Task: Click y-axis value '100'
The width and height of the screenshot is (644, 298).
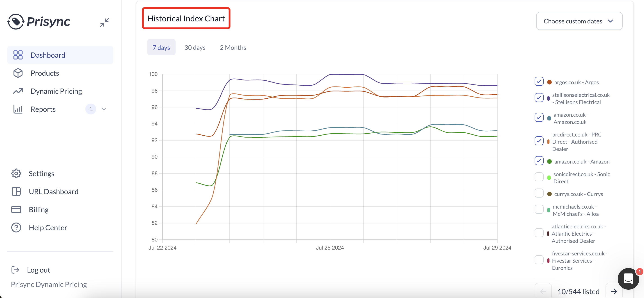Action: (153, 74)
